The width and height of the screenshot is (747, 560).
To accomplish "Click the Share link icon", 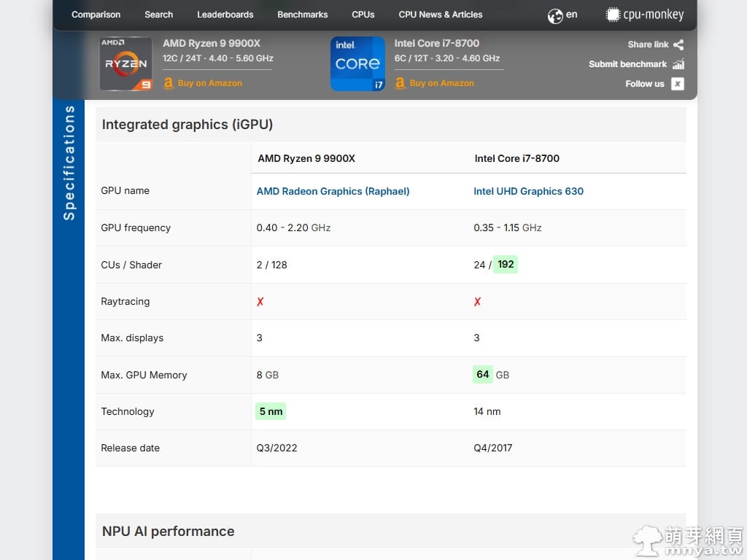I will pos(678,44).
